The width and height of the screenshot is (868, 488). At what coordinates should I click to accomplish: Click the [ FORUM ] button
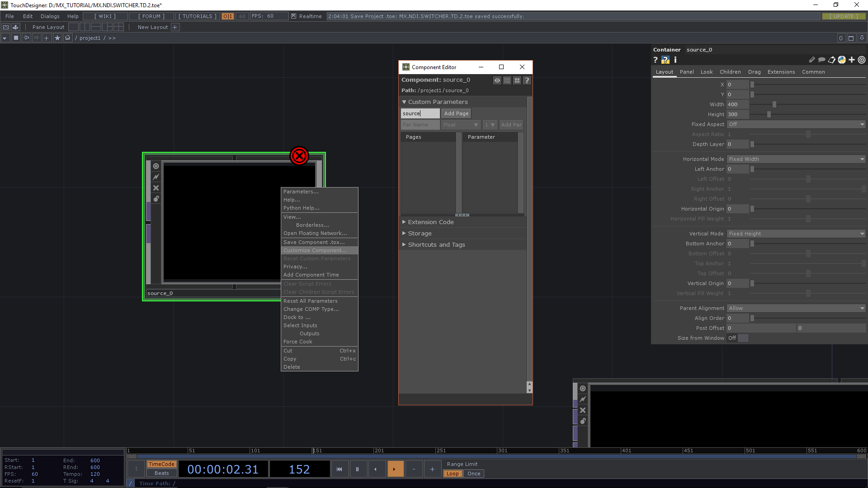151,16
